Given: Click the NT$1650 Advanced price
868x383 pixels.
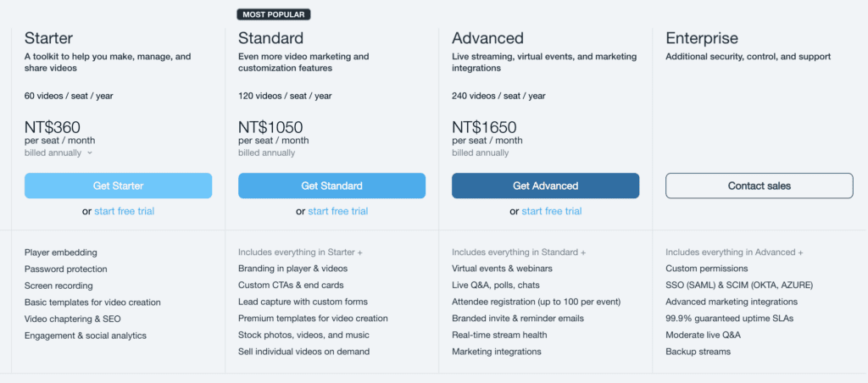Looking at the screenshot, I should (x=484, y=127).
